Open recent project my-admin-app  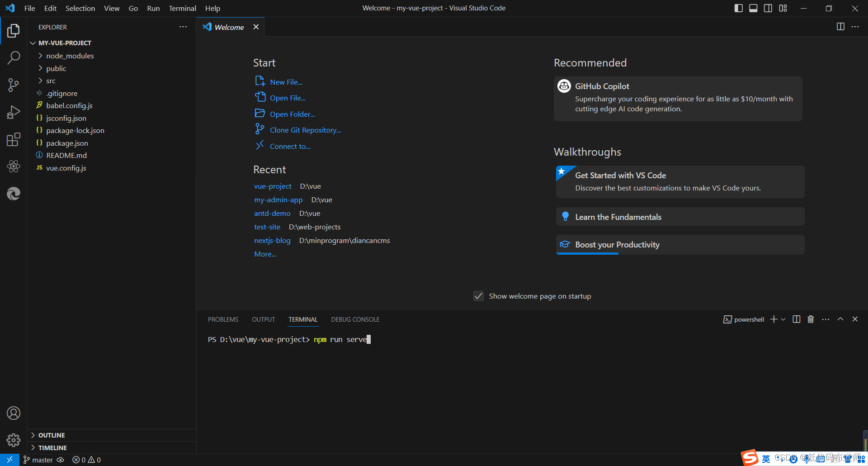[x=278, y=200]
